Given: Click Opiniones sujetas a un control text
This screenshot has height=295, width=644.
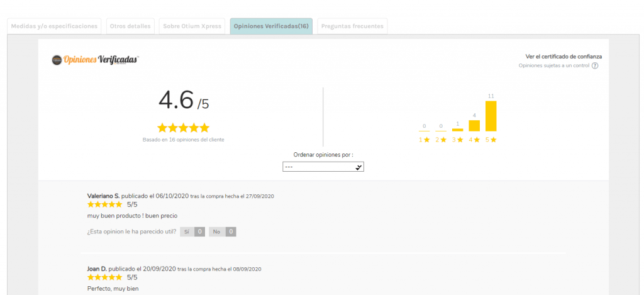Looking at the screenshot, I should pos(554,66).
